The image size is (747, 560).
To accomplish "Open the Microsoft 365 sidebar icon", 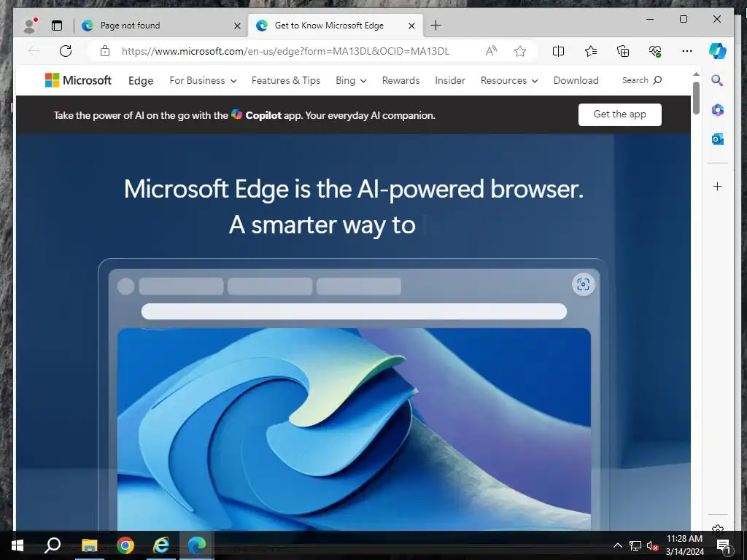I will 718,110.
